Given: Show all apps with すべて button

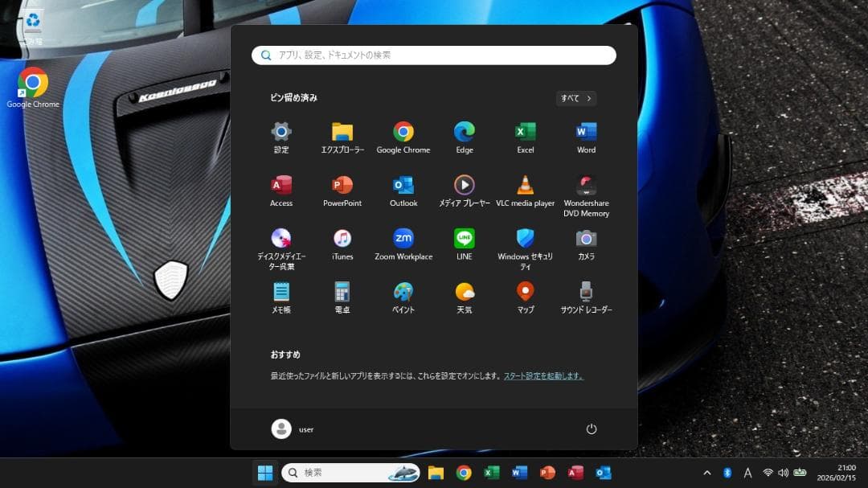Looking at the screenshot, I should pos(575,98).
